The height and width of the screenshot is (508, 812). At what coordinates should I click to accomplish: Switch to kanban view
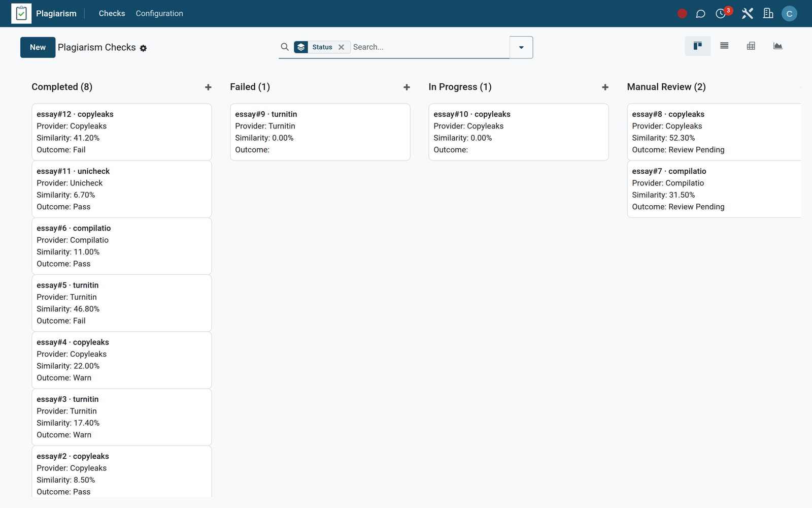pos(698,46)
